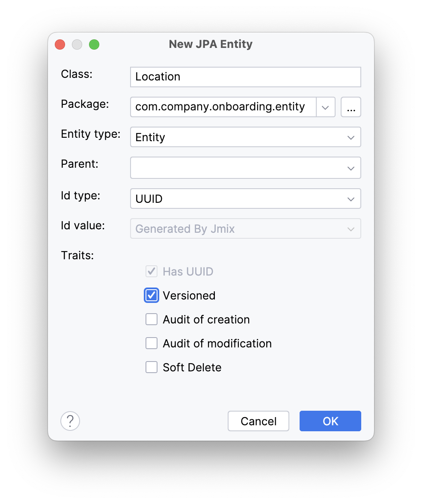Open the Entity type dropdown
Image resolution: width=422 pixels, height=504 pixels.
tap(351, 137)
